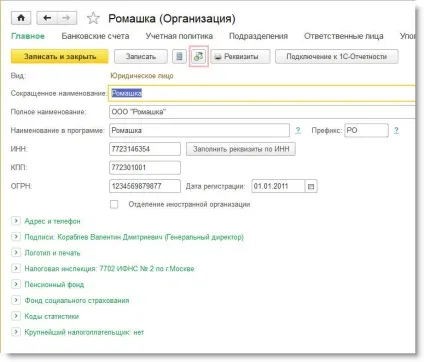424x362 pixels.
Task: Open help question mark for Наименование в программе
Action: click(x=298, y=130)
